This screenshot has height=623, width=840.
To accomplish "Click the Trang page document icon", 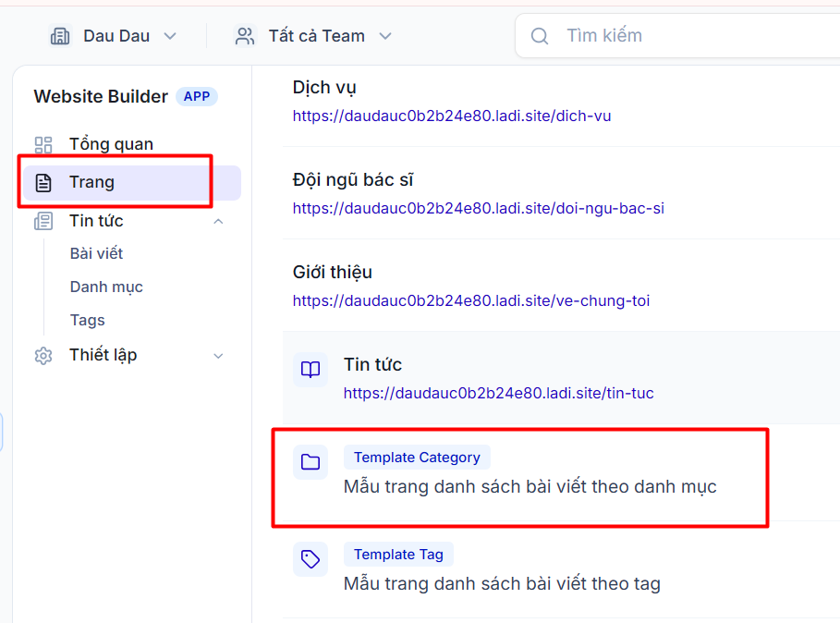I will point(43,183).
